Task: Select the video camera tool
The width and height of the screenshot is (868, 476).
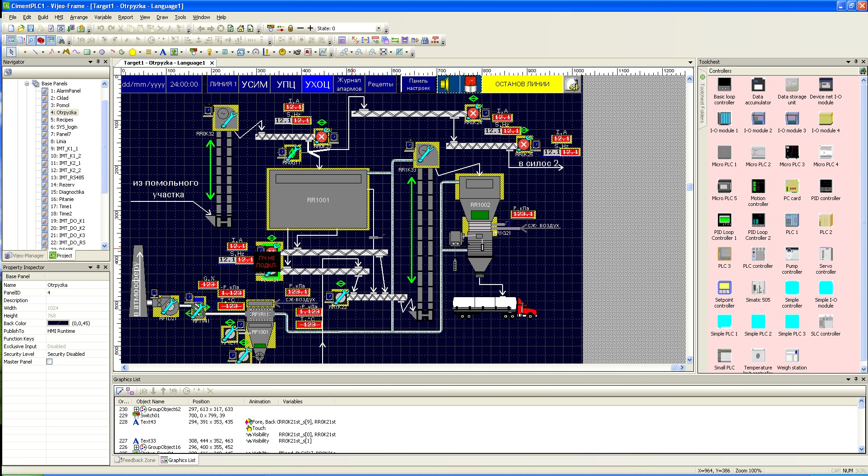Action: [297, 52]
